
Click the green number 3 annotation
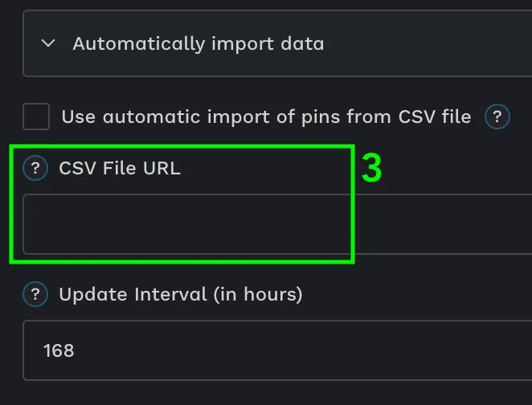point(371,168)
